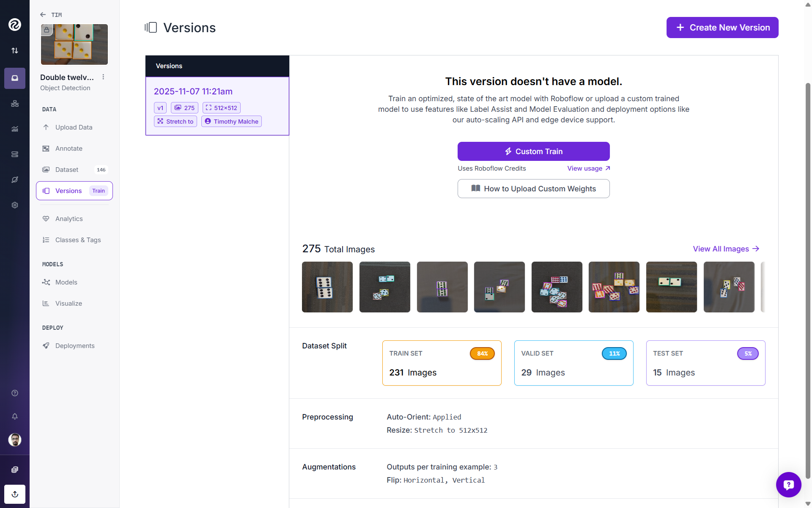Open the Workflows icon in left rail
This screenshot has width=812, height=508.
coord(15,104)
